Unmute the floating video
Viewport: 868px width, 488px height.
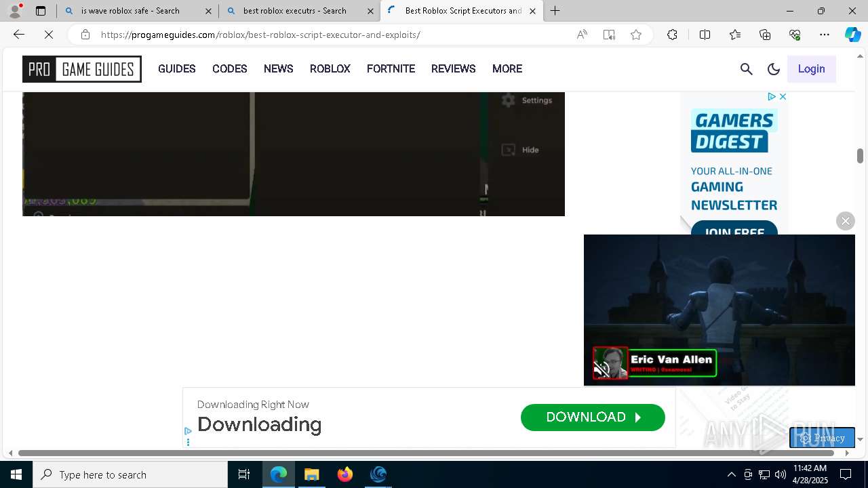click(x=602, y=369)
